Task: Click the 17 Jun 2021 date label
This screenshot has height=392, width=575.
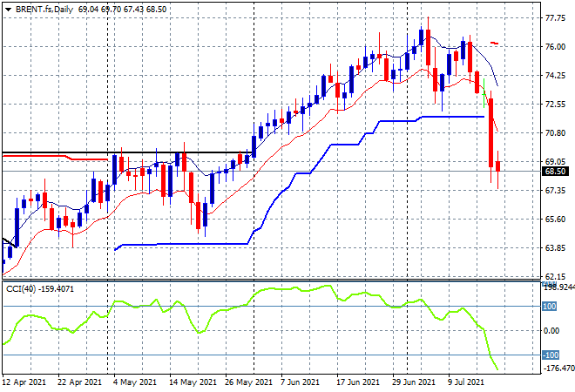Action: (x=358, y=382)
